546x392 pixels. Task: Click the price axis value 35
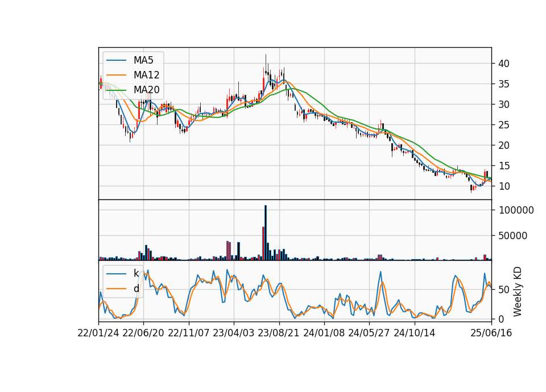coord(504,84)
